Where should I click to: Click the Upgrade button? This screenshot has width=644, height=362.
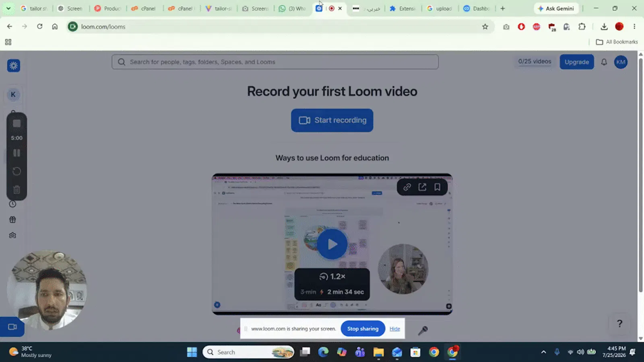(576, 62)
